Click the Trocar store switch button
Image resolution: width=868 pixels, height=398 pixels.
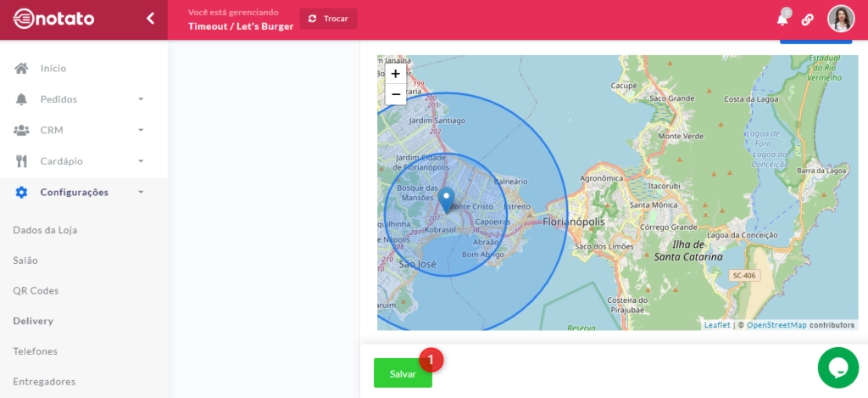pyautogui.click(x=328, y=19)
